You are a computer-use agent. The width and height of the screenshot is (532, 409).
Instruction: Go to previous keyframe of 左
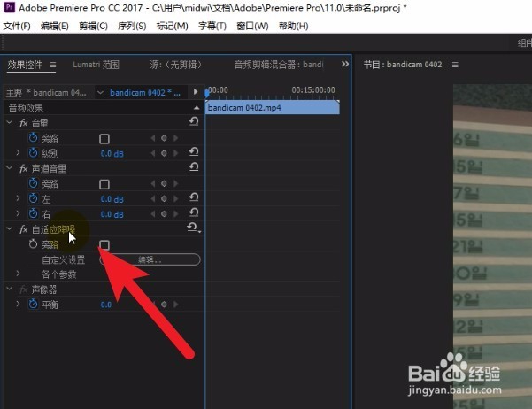pos(152,199)
